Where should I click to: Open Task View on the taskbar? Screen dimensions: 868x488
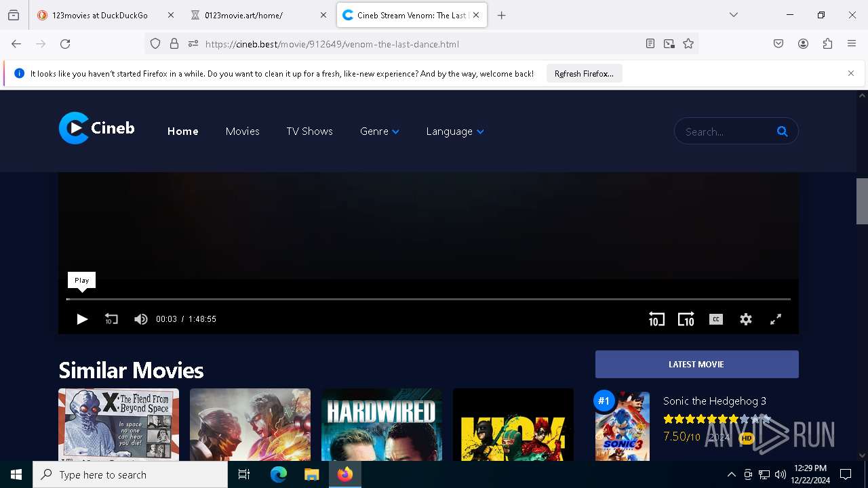coord(244,474)
